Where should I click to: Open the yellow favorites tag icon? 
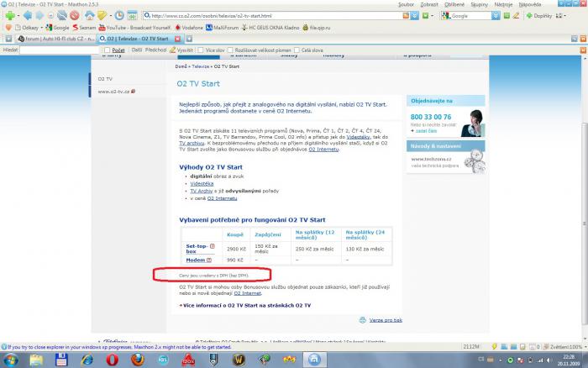tap(102, 15)
